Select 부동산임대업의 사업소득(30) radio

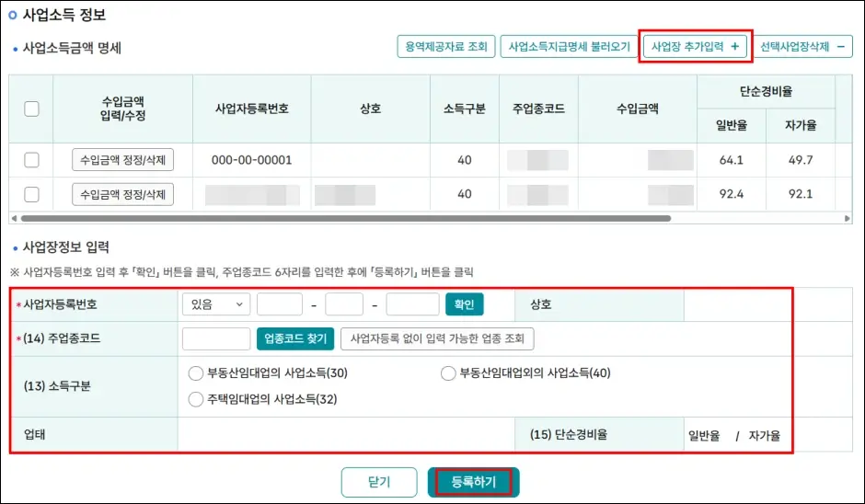click(196, 373)
